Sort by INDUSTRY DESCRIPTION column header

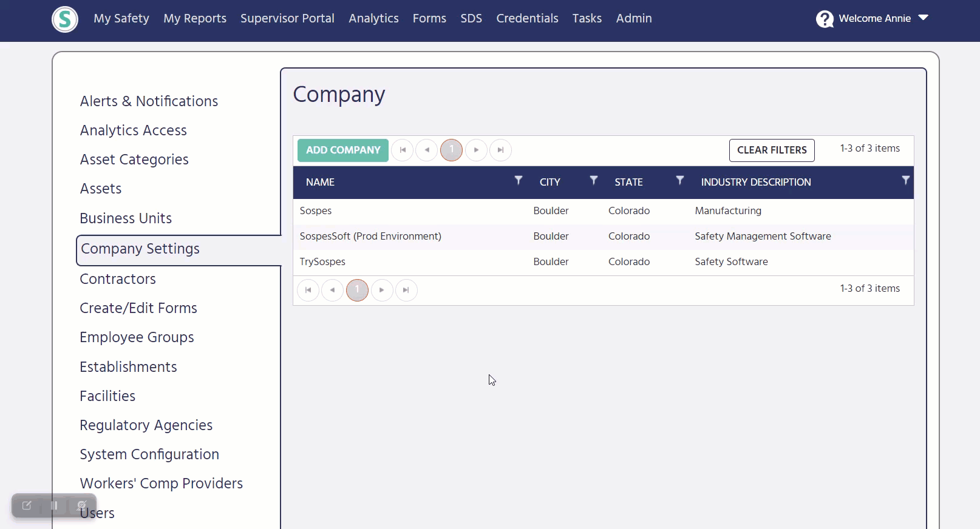coord(756,182)
